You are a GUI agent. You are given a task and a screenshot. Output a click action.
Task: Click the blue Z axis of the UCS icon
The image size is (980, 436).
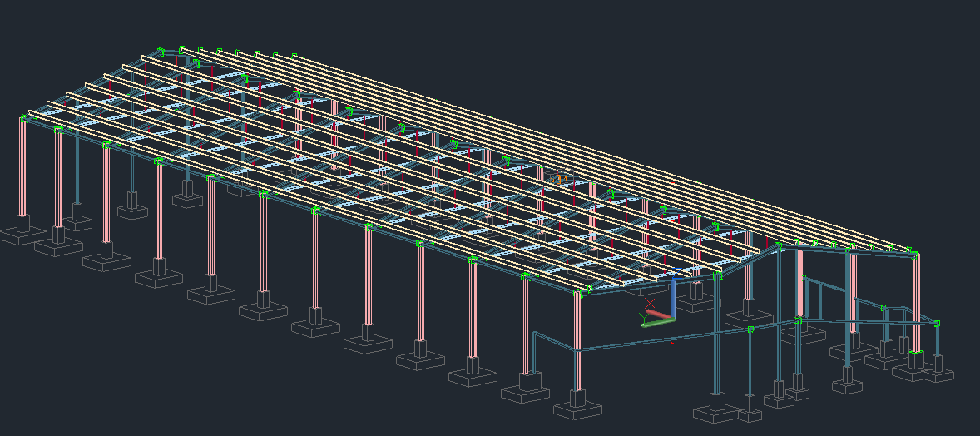point(673,298)
